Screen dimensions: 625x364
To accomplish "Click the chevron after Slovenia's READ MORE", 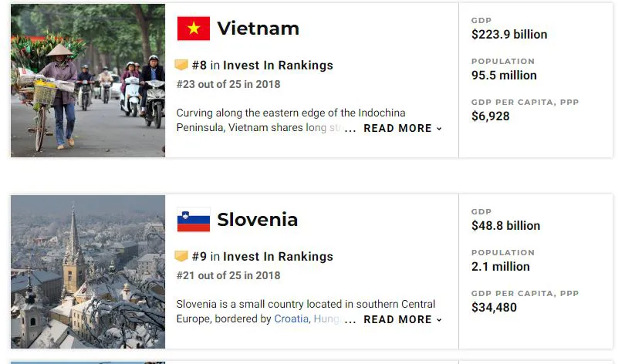I will [x=439, y=320].
